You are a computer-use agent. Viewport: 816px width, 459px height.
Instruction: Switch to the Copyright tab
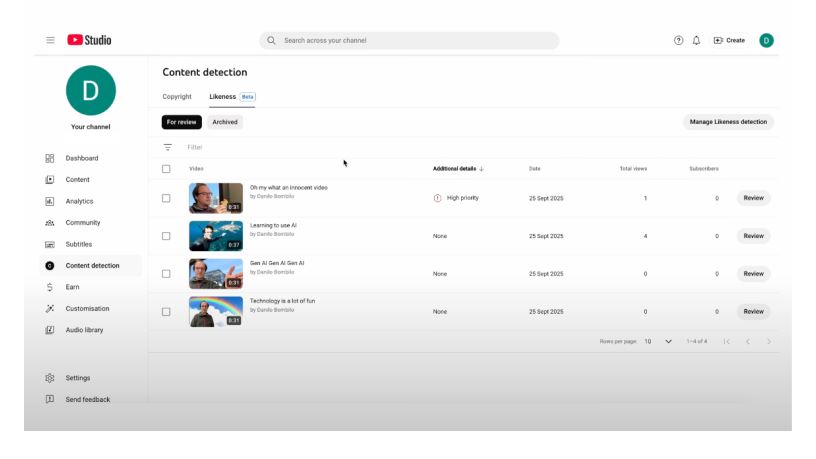click(x=177, y=97)
